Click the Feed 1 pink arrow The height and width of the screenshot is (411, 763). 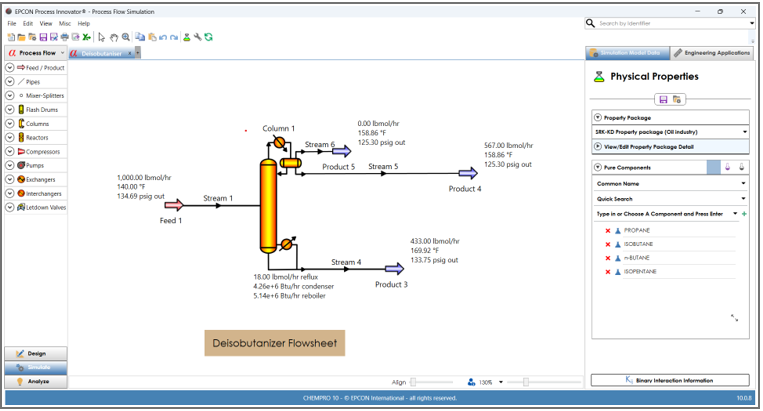click(x=174, y=205)
